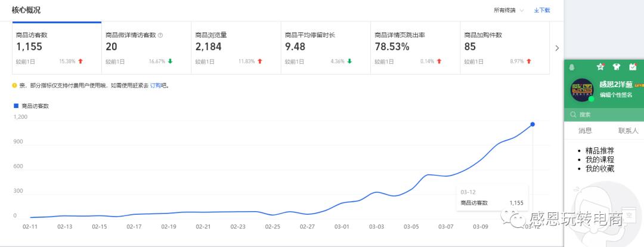Click the star favorites icon in chat panel
644x247 pixels.
[x=600, y=67]
